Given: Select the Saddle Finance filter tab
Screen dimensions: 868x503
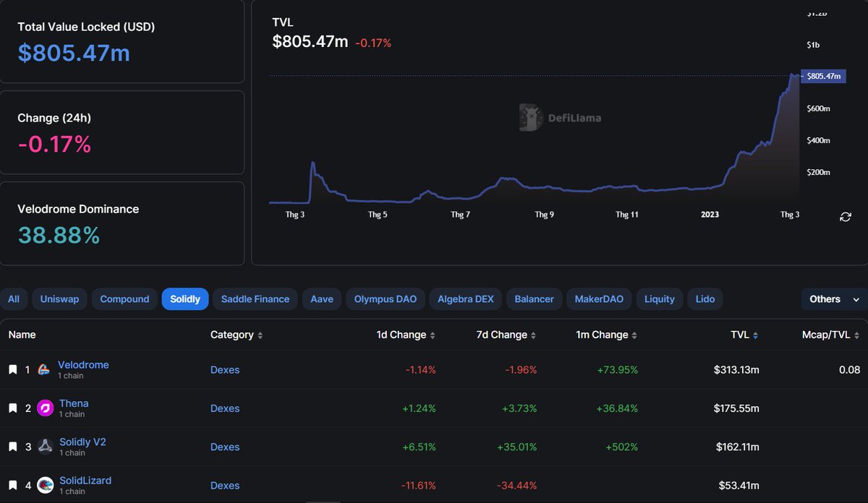Looking at the screenshot, I should [x=255, y=299].
